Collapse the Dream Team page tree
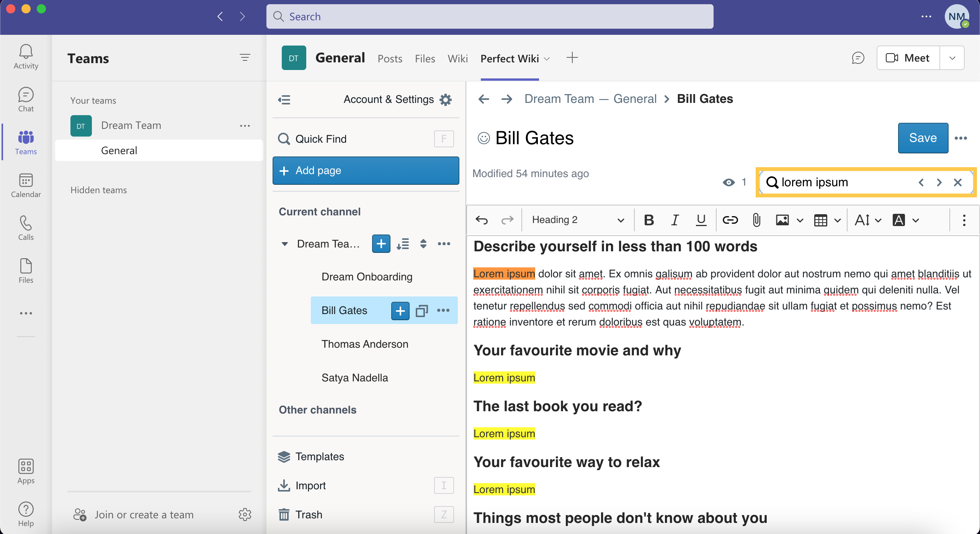Viewport: 980px width, 534px height. (x=284, y=244)
